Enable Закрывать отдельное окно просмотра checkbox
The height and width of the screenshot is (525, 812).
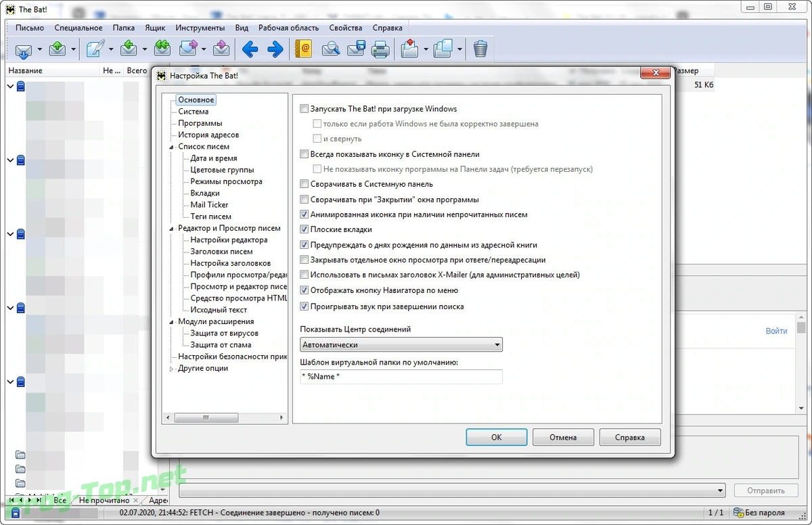coord(304,260)
